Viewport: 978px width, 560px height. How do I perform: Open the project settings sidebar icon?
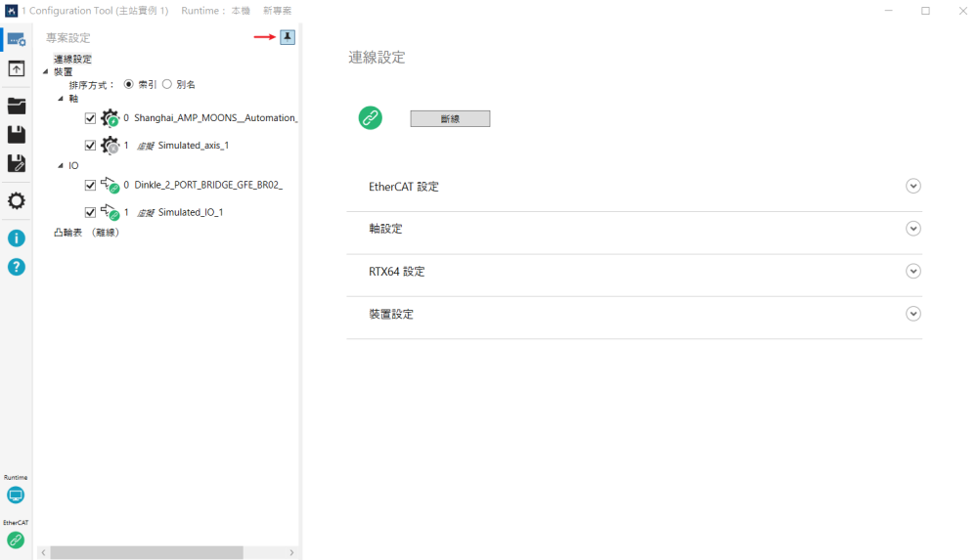pos(17,39)
